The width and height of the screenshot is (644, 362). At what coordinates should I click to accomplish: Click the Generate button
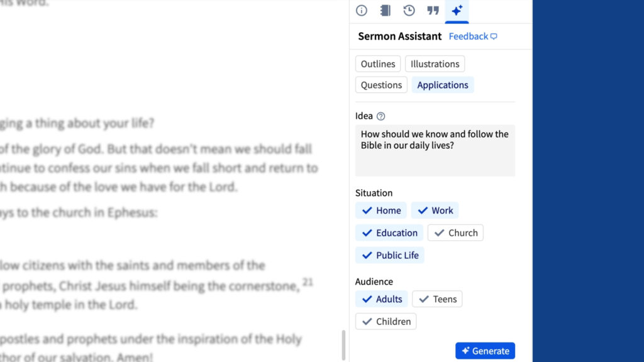click(485, 351)
